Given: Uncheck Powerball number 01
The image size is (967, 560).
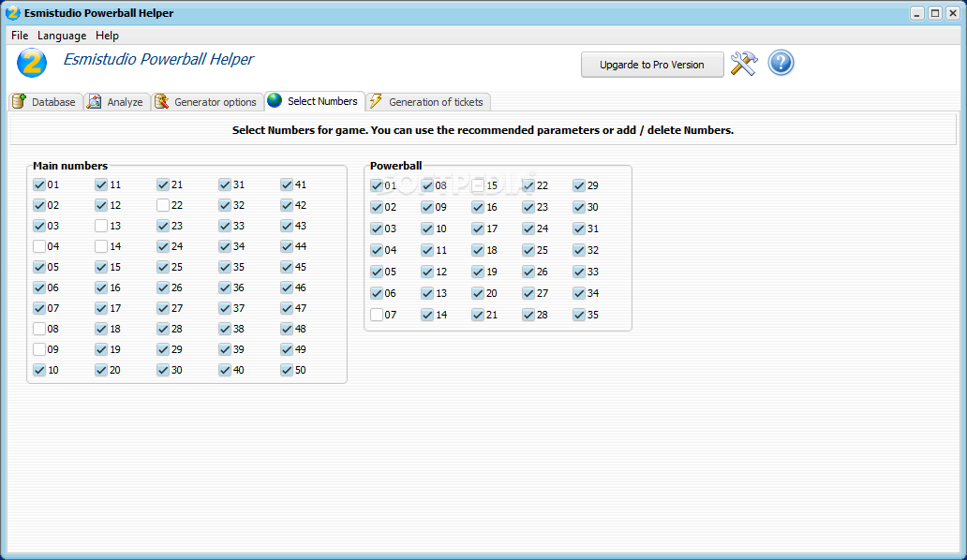Looking at the screenshot, I should tap(377, 185).
